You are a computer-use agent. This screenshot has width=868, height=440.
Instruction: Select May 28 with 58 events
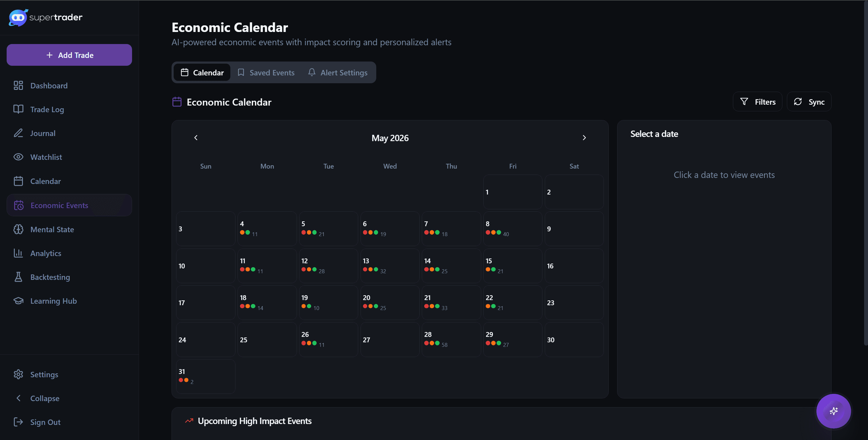point(451,340)
